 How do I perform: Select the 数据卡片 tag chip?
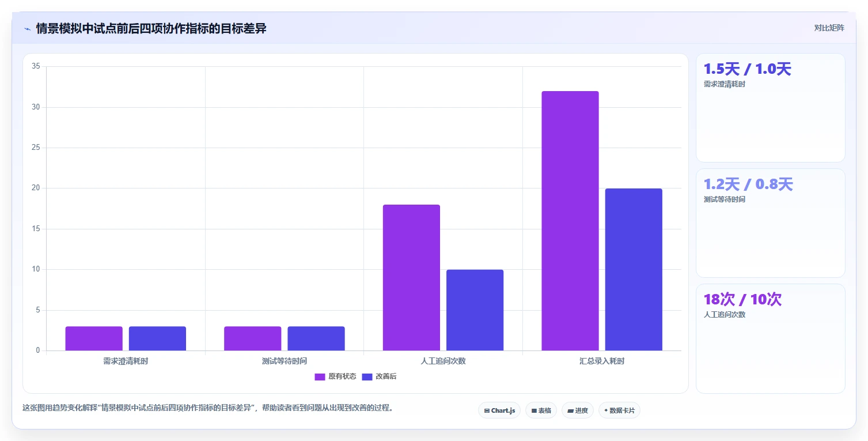coord(619,410)
